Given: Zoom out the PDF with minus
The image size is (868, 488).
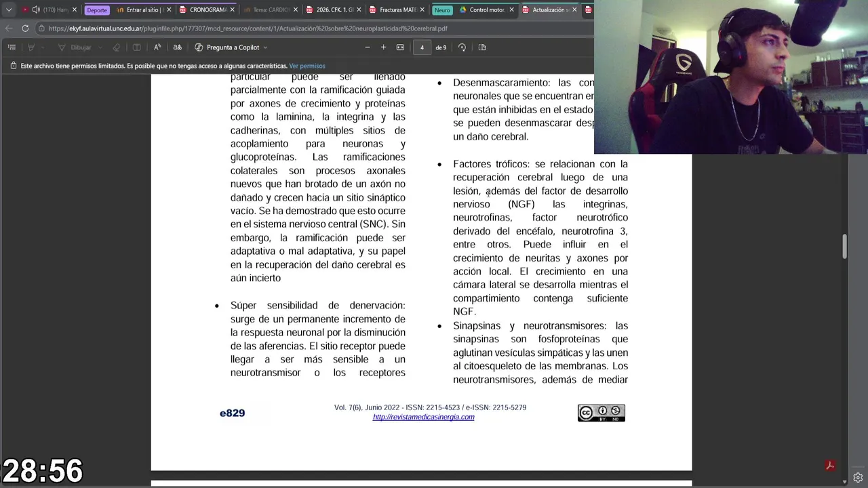Looking at the screenshot, I should [368, 47].
